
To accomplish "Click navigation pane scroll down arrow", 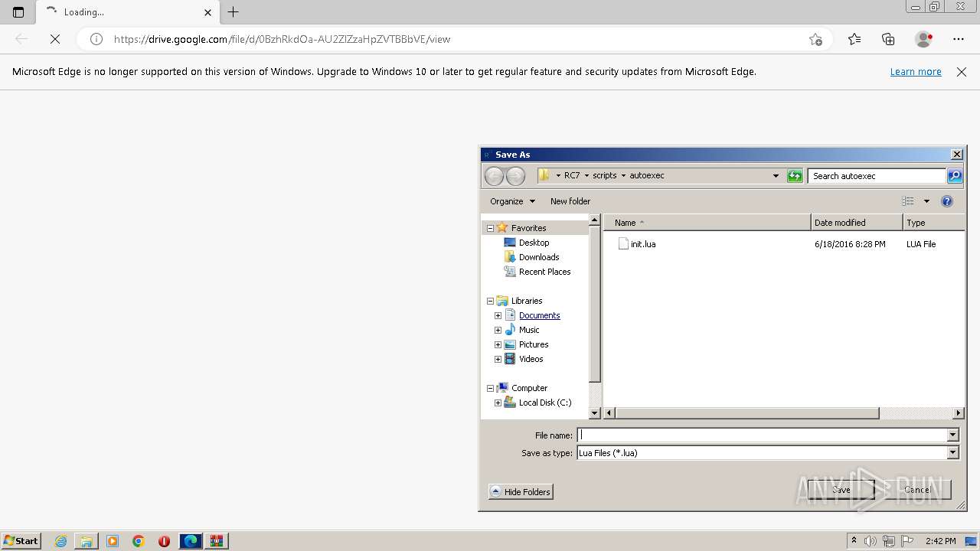I will click(x=594, y=413).
